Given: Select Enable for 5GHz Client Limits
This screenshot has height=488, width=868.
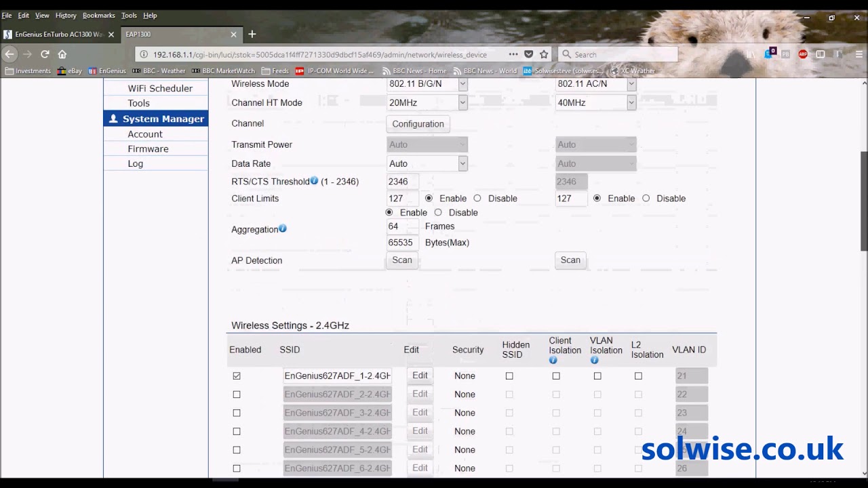Looking at the screenshot, I should click(597, 198).
